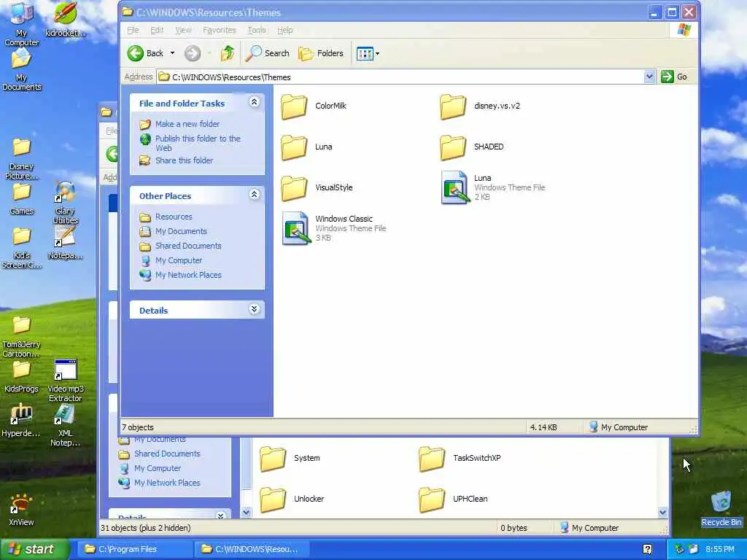Click scroll down arrow in Program Files window
Screen dimensions: 747x560
click(662, 513)
